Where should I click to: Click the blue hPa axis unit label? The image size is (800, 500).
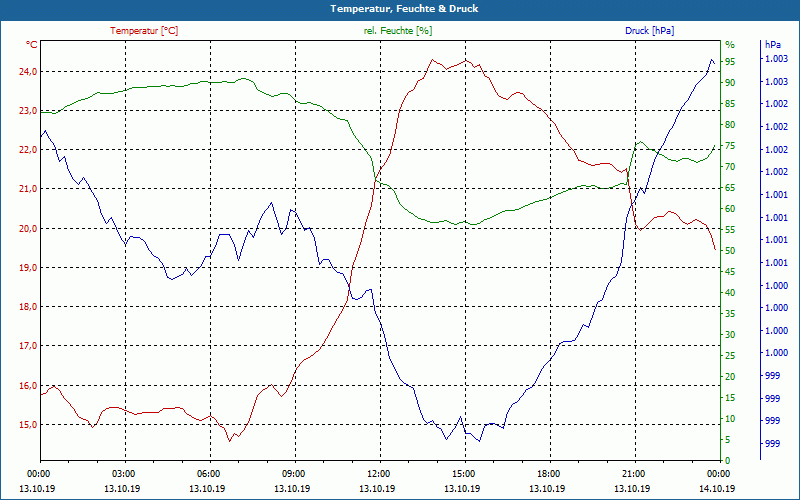pos(772,44)
